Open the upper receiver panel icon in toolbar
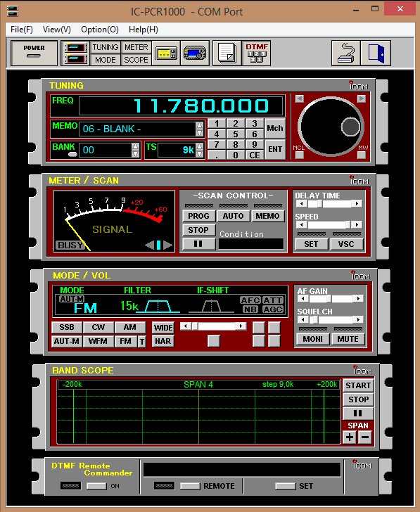 (76, 47)
